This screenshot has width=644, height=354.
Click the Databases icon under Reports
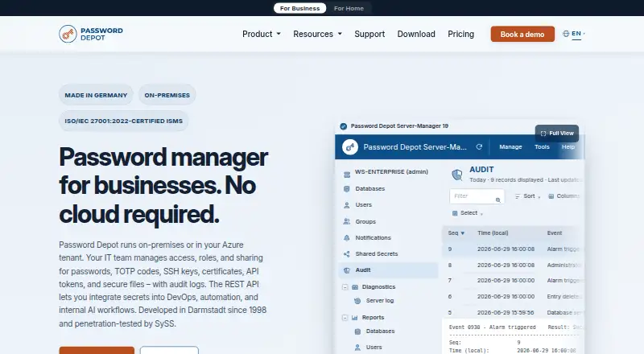click(x=357, y=331)
